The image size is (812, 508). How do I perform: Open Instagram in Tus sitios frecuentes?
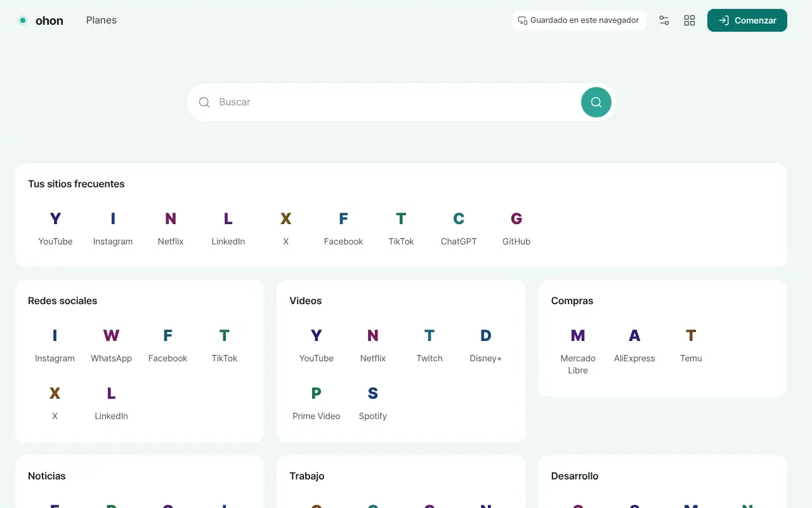(113, 228)
